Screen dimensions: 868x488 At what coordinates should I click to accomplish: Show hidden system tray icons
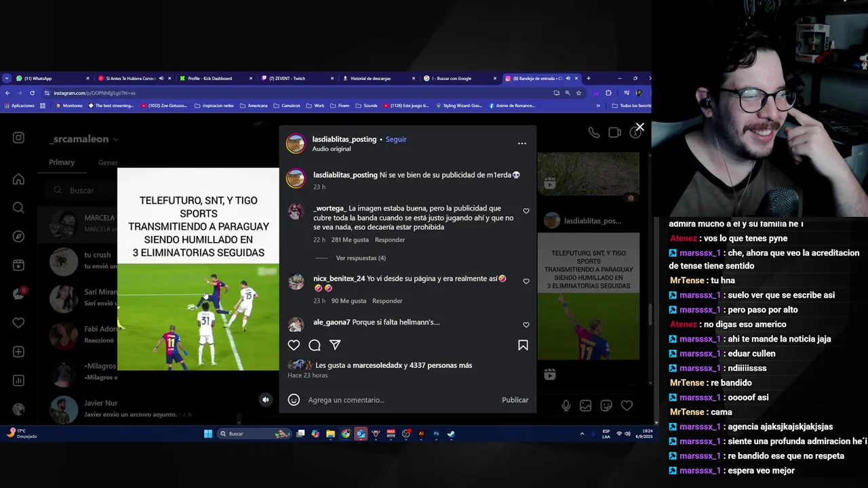(582, 434)
